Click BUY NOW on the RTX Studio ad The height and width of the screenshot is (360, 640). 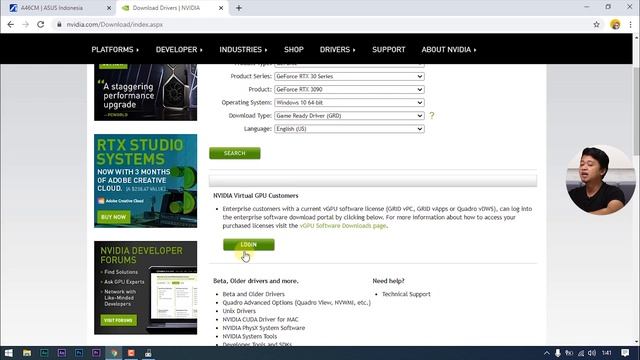pyautogui.click(x=113, y=217)
